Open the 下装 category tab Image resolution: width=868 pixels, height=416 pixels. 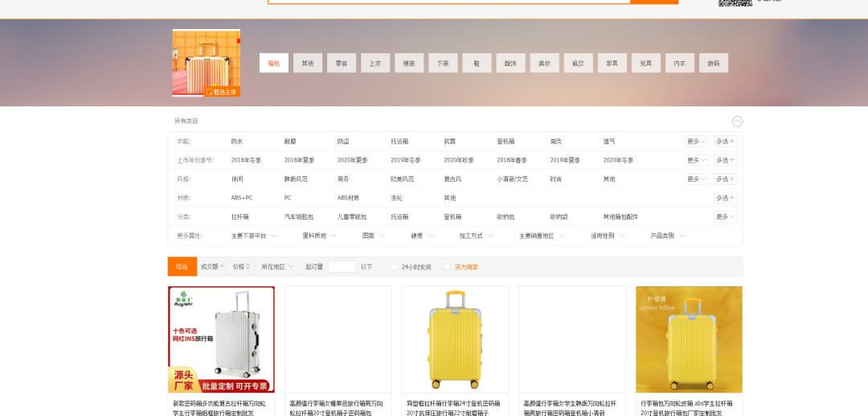443,63
